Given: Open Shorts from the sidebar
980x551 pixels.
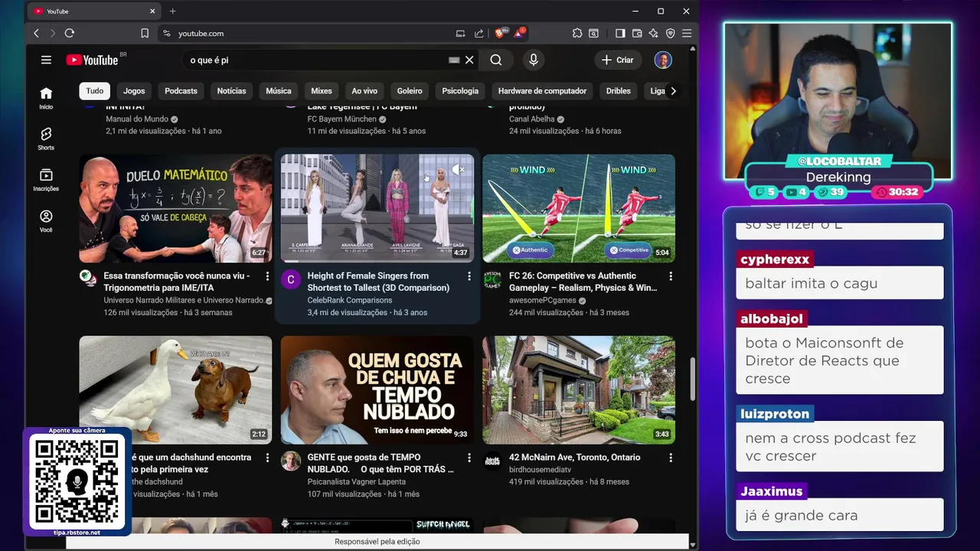Looking at the screenshot, I should click(46, 139).
